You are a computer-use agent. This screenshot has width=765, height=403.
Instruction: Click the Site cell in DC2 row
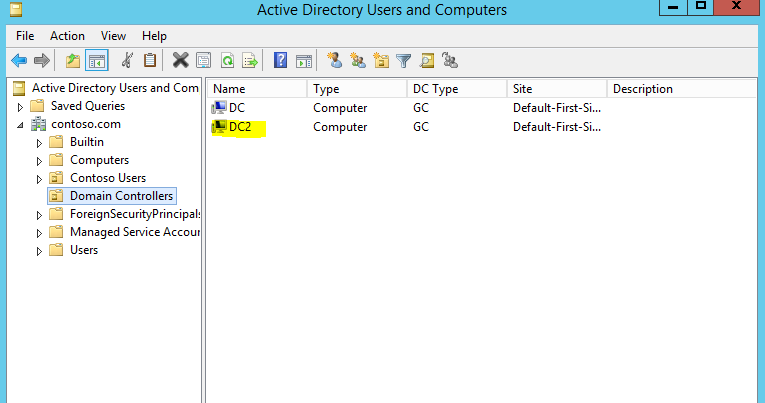pyautogui.click(x=557, y=127)
